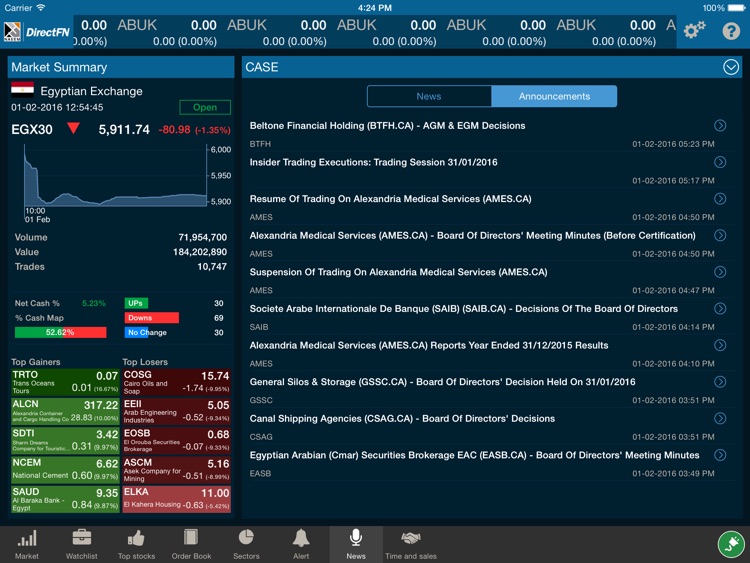
Task: Open ALCN Alexandria Container gainer tile
Action: coord(65,411)
